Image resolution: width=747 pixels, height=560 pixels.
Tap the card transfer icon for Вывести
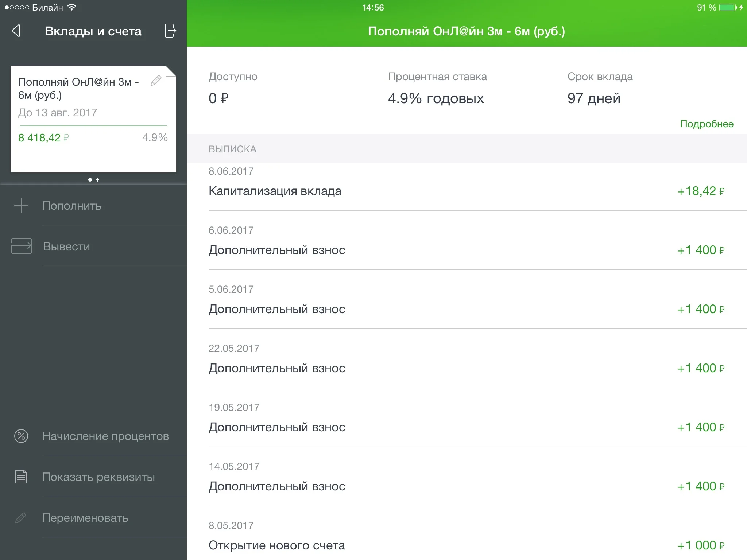point(22,246)
